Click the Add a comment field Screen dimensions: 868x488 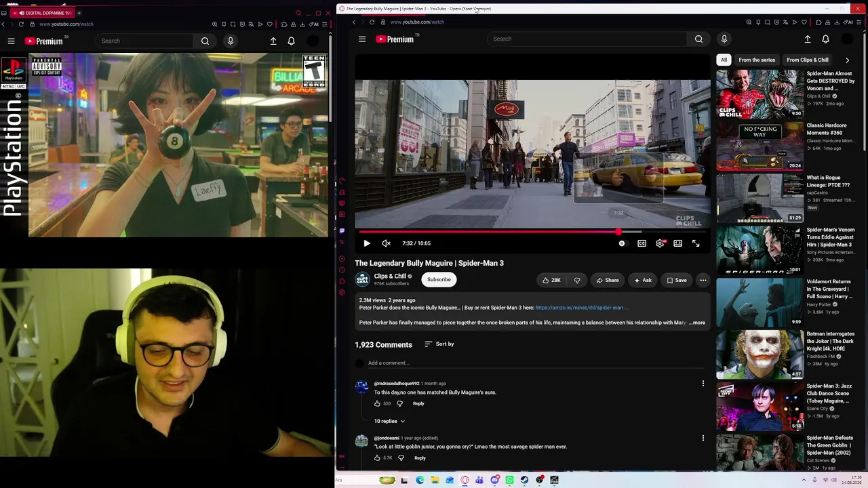click(536, 363)
